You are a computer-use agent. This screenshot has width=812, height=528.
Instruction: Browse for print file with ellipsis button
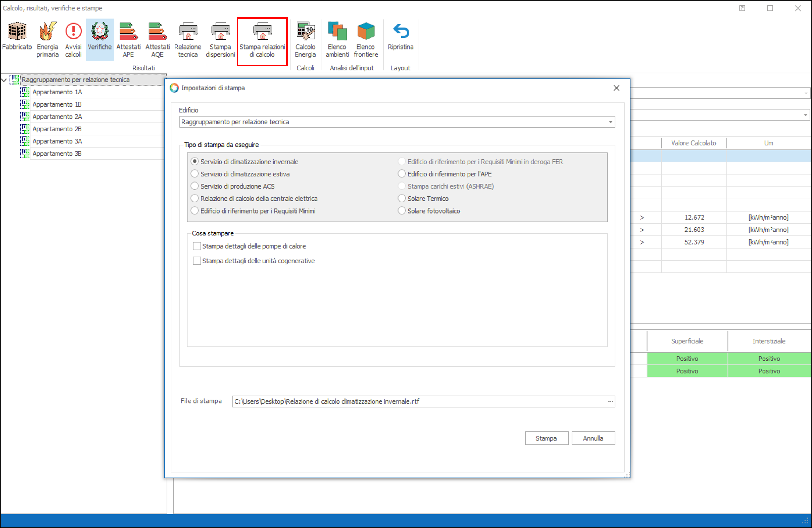coord(610,401)
